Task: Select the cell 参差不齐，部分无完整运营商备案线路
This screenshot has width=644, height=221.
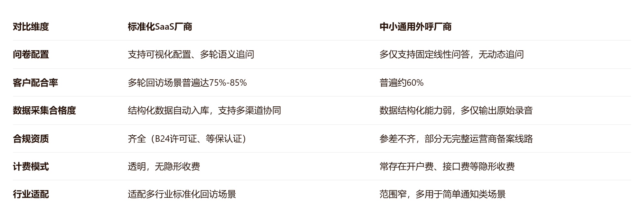Action: pyautogui.click(x=456, y=139)
